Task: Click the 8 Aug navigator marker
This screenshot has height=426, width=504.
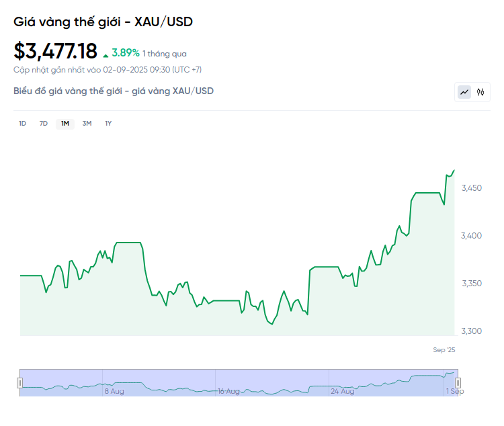Action: (x=114, y=390)
